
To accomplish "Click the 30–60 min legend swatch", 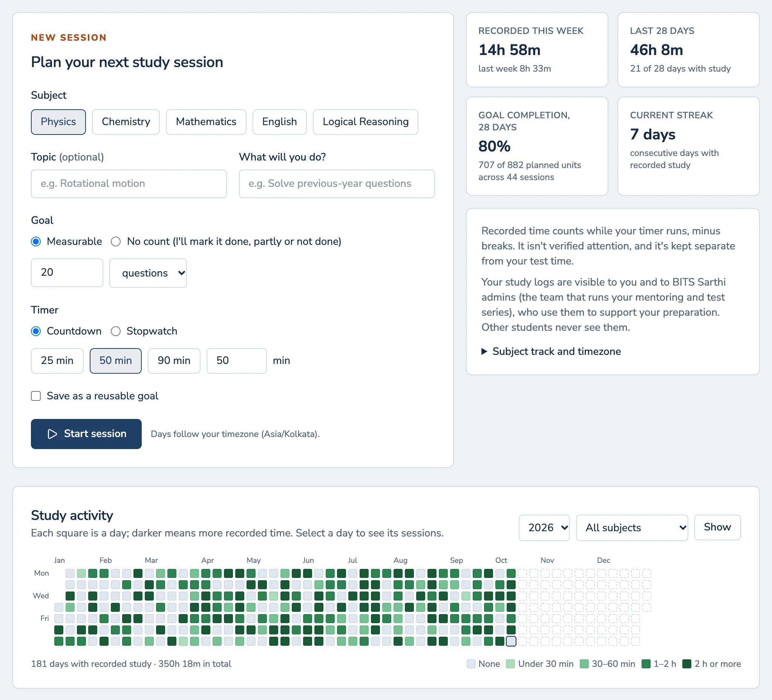I will click(x=584, y=663).
